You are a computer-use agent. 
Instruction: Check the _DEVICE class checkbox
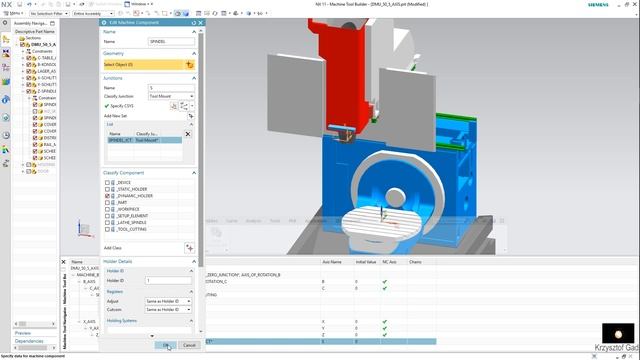(x=107, y=183)
